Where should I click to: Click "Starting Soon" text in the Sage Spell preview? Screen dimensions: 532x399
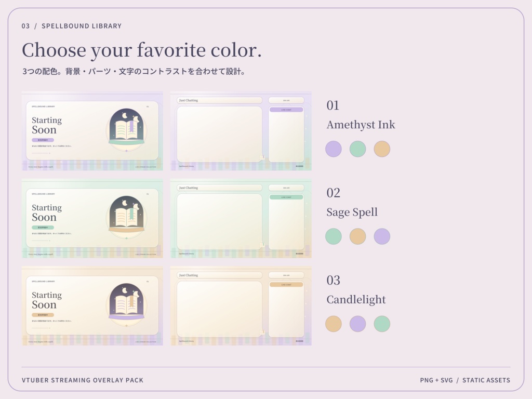[x=47, y=212]
